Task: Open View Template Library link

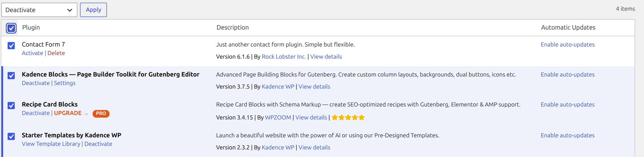Action: (x=51, y=144)
